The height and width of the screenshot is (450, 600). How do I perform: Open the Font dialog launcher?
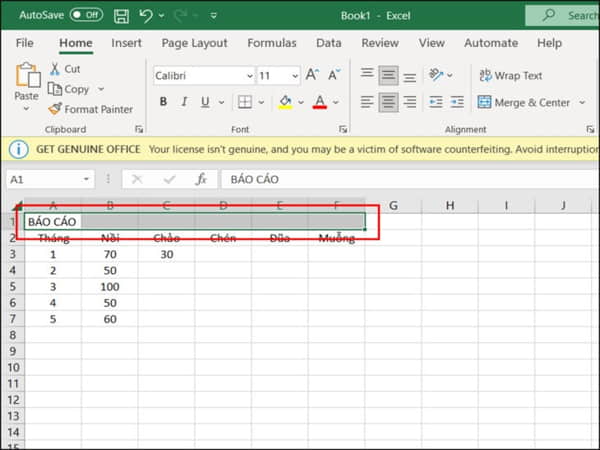(343, 130)
